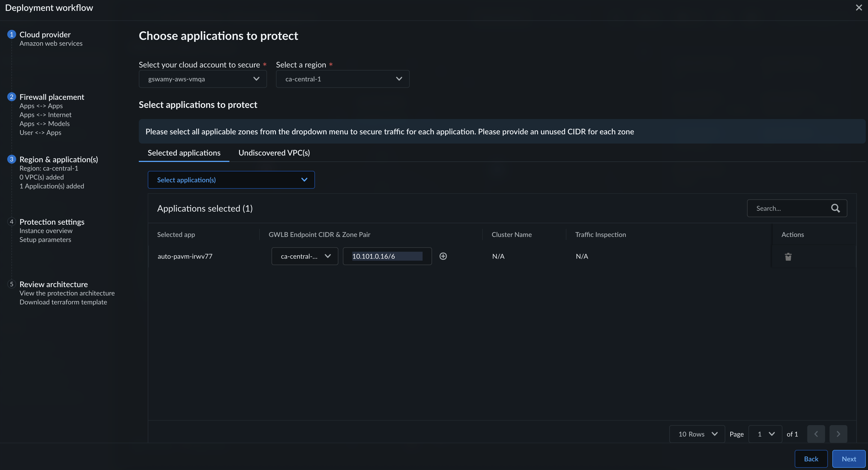Open the cloud account gswamy-aws-vmqa dropdown
The height and width of the screenshot is (470, 868).
coord(203,79)
